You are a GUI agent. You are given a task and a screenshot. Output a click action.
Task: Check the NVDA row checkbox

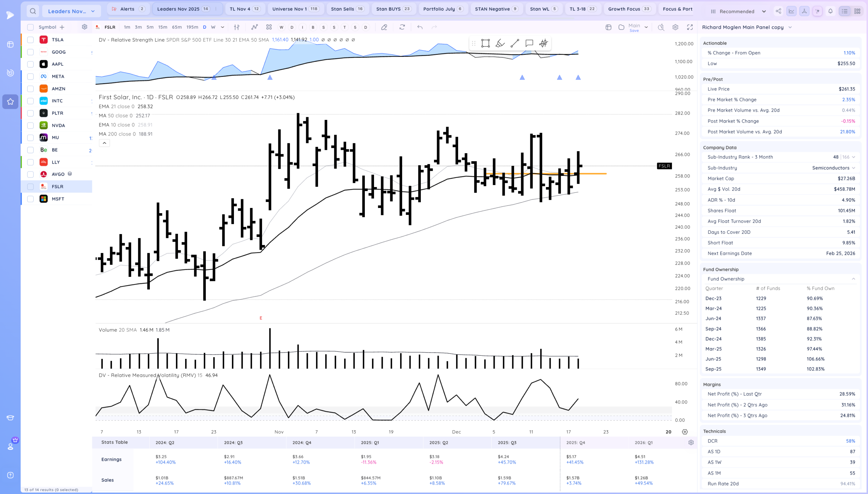tap(31, 126)
